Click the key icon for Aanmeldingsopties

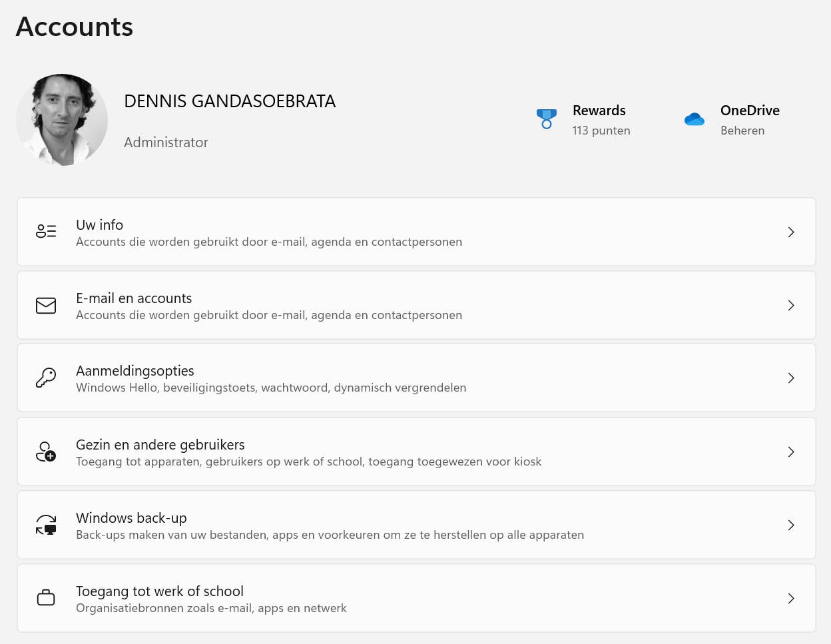point(46,378)
